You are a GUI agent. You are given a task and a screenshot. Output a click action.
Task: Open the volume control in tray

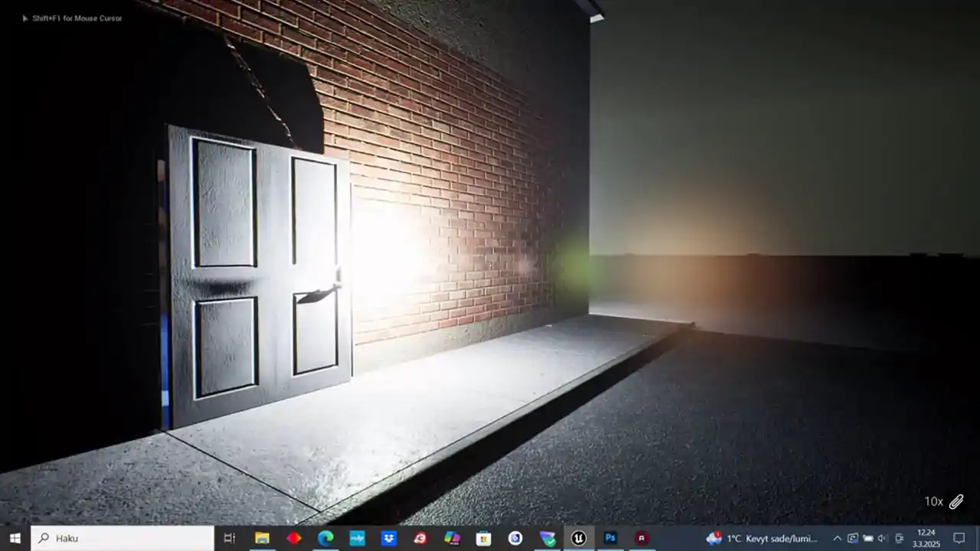tap(882, 538)
